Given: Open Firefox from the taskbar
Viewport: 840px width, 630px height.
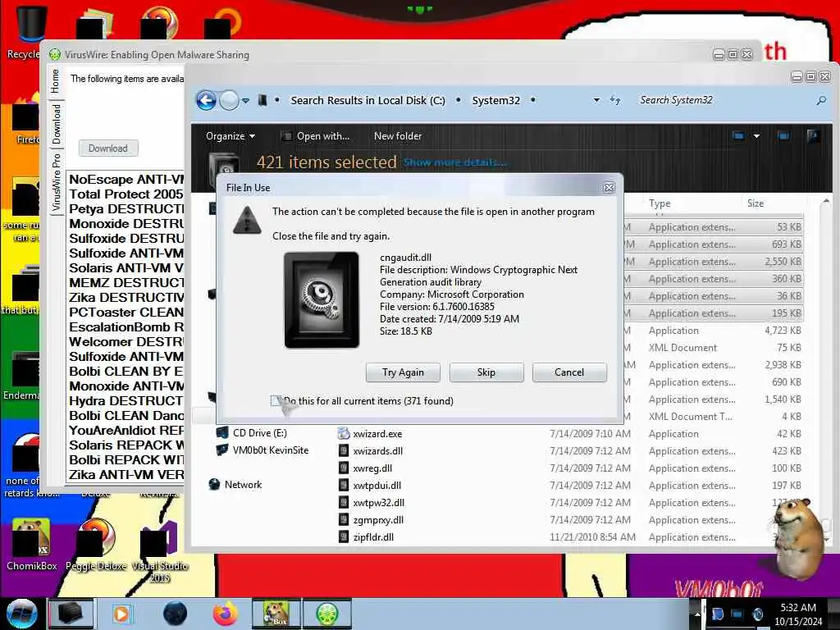Looking at the screenshot, I should (226, 614).
